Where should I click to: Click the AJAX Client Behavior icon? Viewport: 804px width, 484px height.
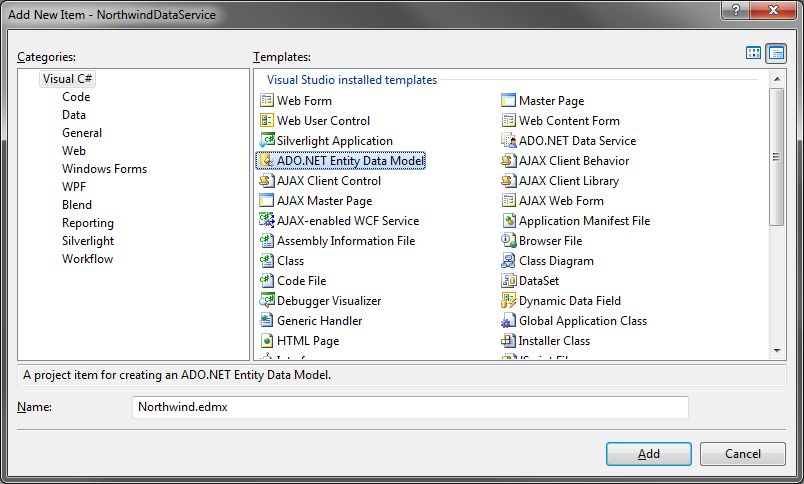508,160
